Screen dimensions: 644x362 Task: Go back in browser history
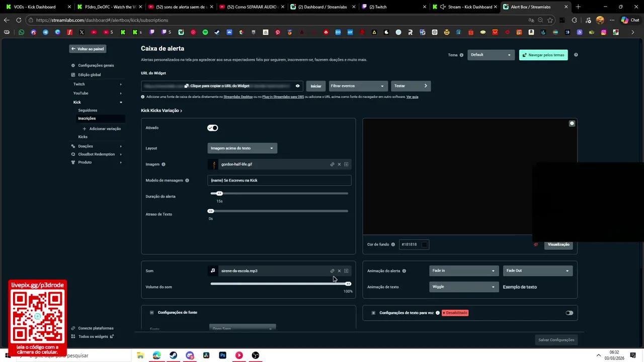(x=6, y=20)
